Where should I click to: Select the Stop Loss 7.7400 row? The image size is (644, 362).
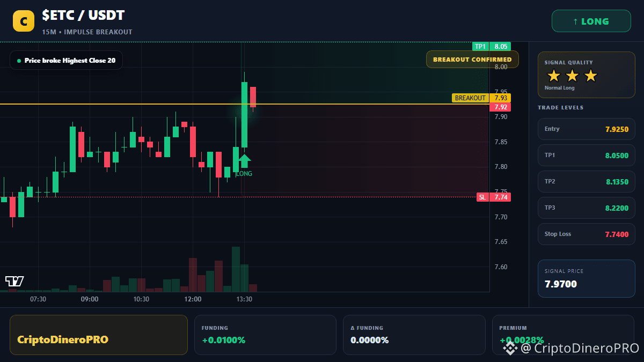[x=586, y=234]
